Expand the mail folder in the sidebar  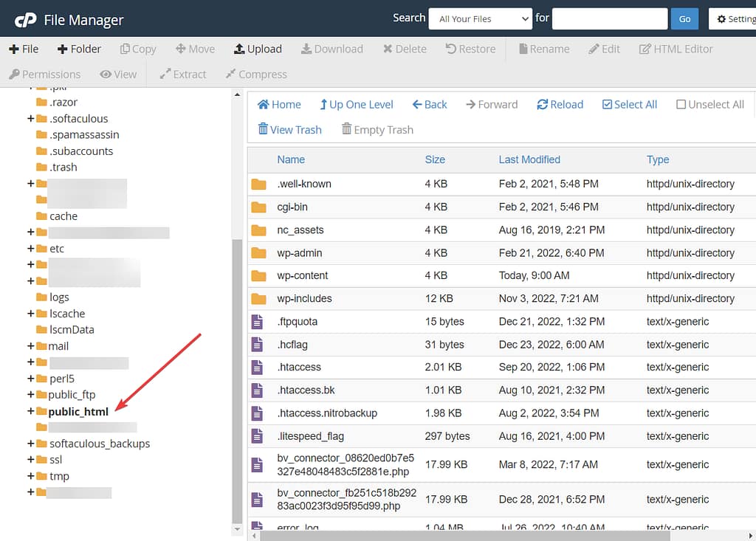[x=32, y=345]
